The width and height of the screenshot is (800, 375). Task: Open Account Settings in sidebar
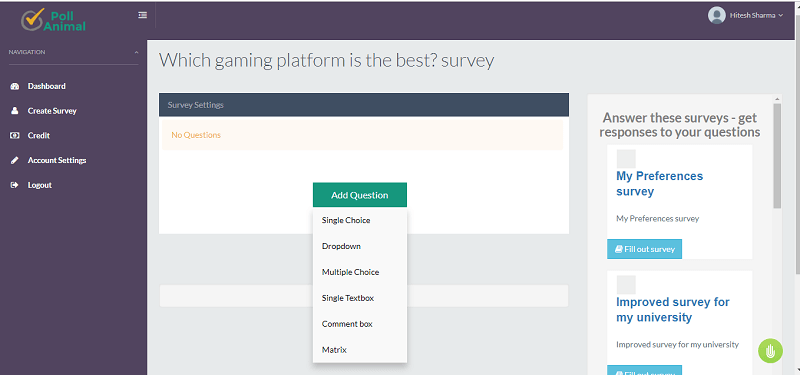click(x=57, y=160)
